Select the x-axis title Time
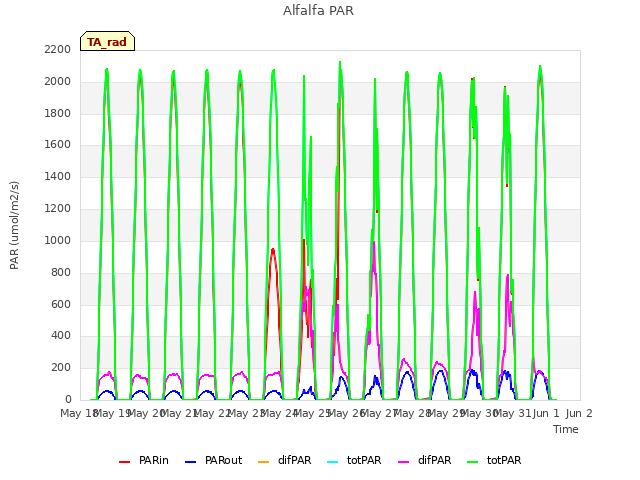The width and height of the screenshot is (640, 480). [566, 429]
